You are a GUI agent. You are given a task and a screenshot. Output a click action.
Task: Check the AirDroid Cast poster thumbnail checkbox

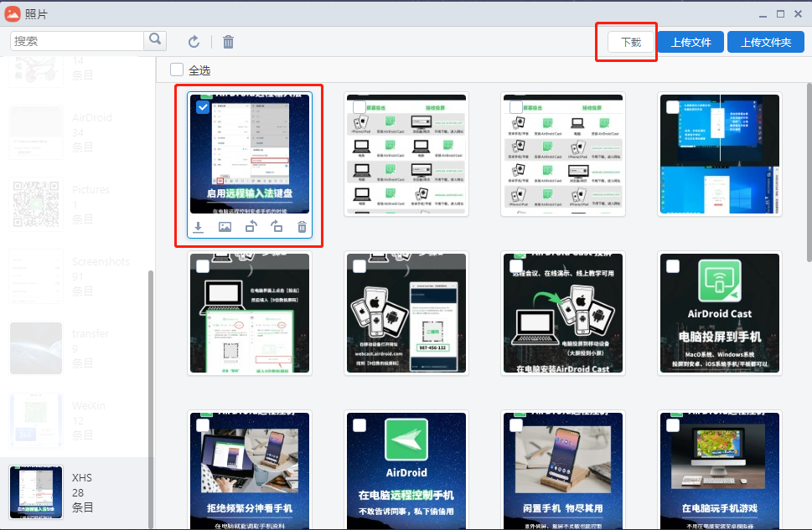pyautogui.click(x=672, y=265)
